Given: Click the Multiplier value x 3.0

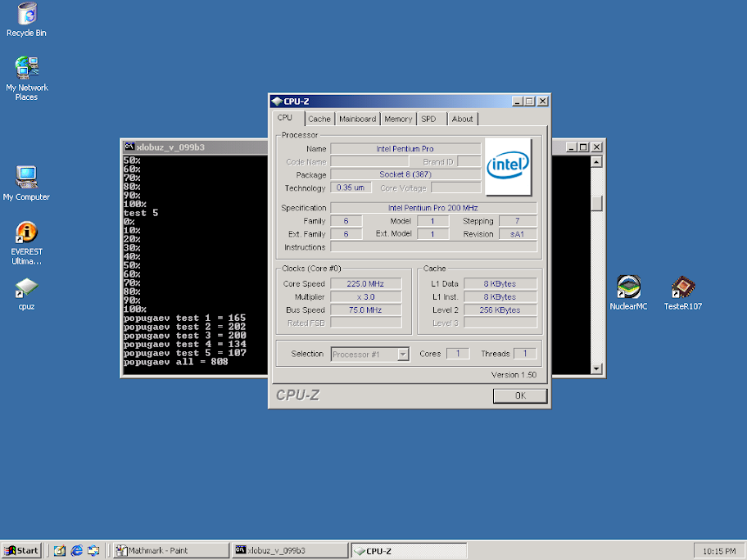Looking at the screenshot, I should [x=366, y=297].
